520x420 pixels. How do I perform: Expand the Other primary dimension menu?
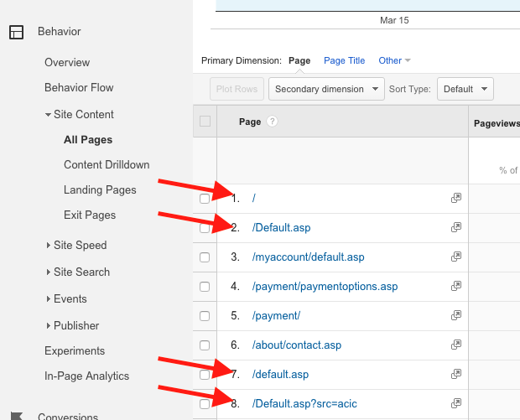394,60
